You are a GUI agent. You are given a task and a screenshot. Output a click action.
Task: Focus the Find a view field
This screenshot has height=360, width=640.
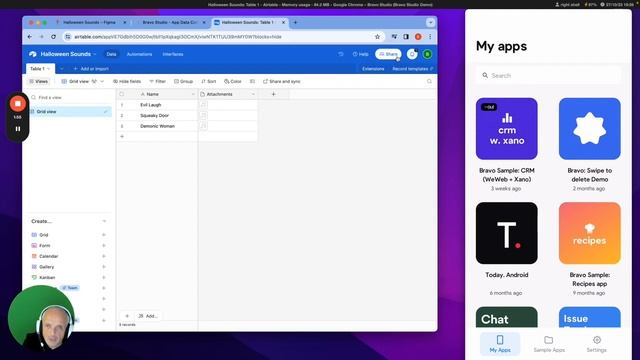(69, 98)
